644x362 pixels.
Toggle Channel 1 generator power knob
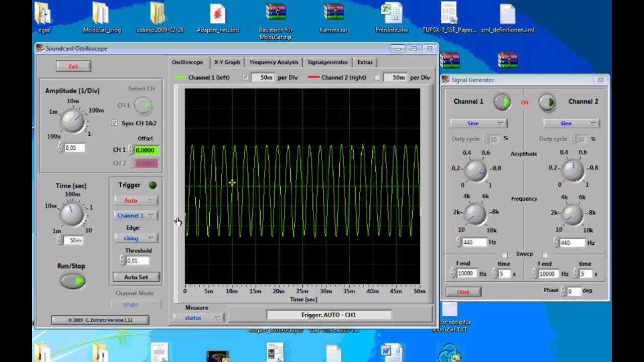click(x=502, y=102)
